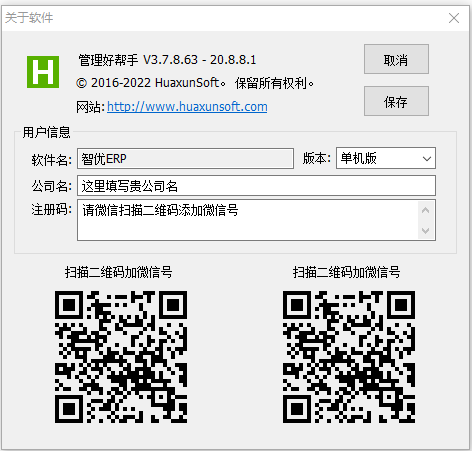The image size is (472, 451).
Task: Open the huaxunsoft.com website link
Action: (187, 107)
